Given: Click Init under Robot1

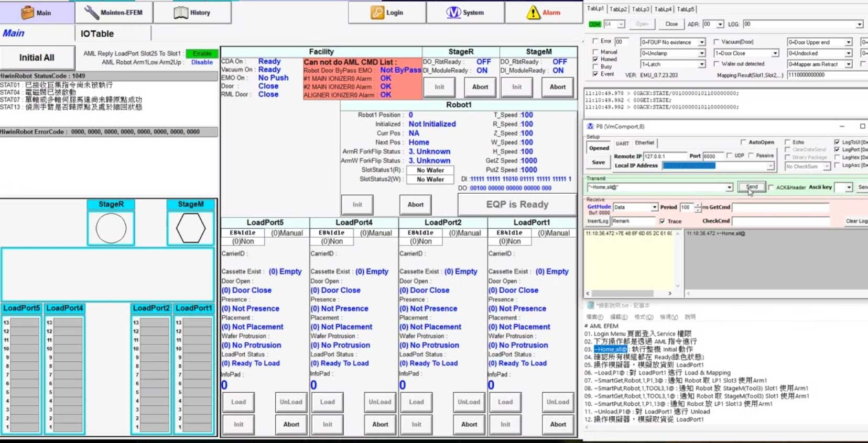Looking at the screenshot, I should (357, 205).
